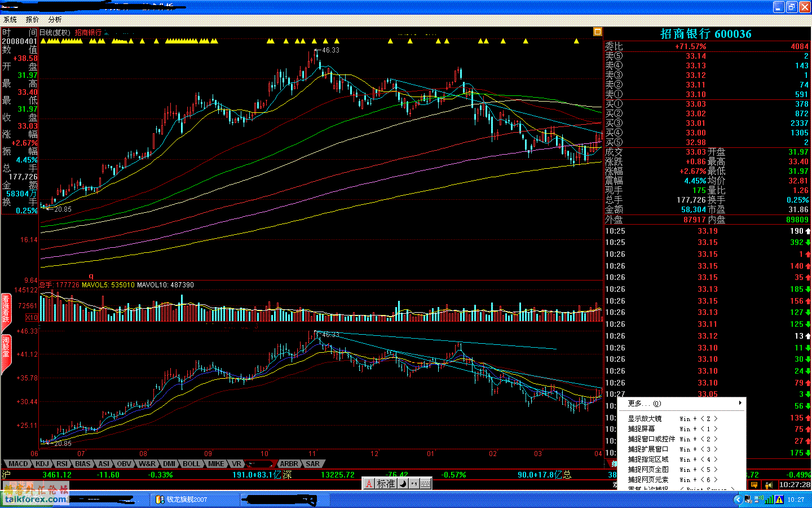Show the W&R indicator tab
Viewport: 812px width, 508px height.
coord(147,464)
